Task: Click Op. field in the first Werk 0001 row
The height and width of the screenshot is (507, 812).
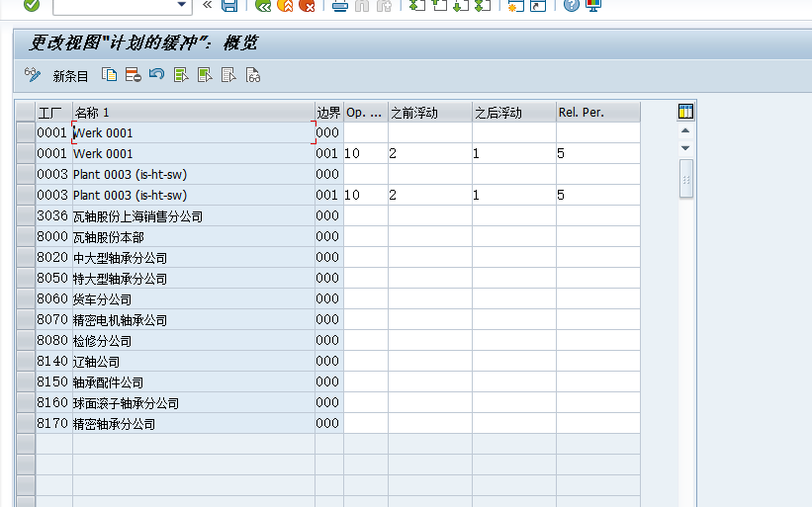Action: tap(366, 133)
